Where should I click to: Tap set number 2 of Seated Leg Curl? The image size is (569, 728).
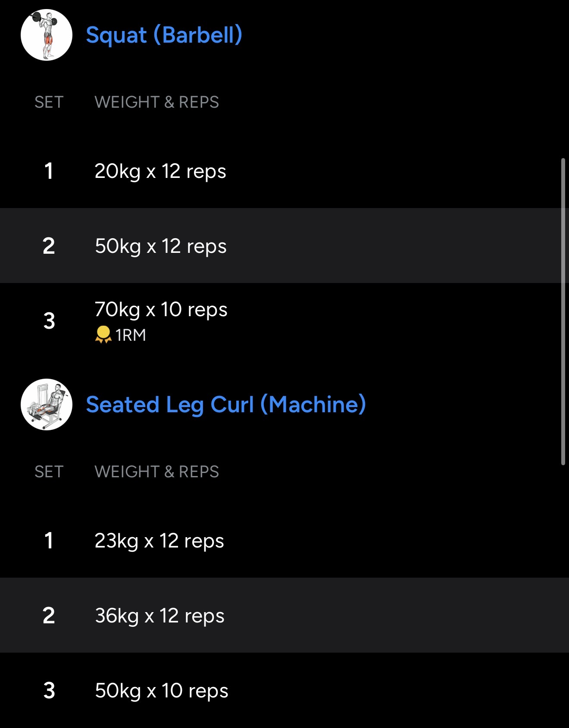pos(49,616)
